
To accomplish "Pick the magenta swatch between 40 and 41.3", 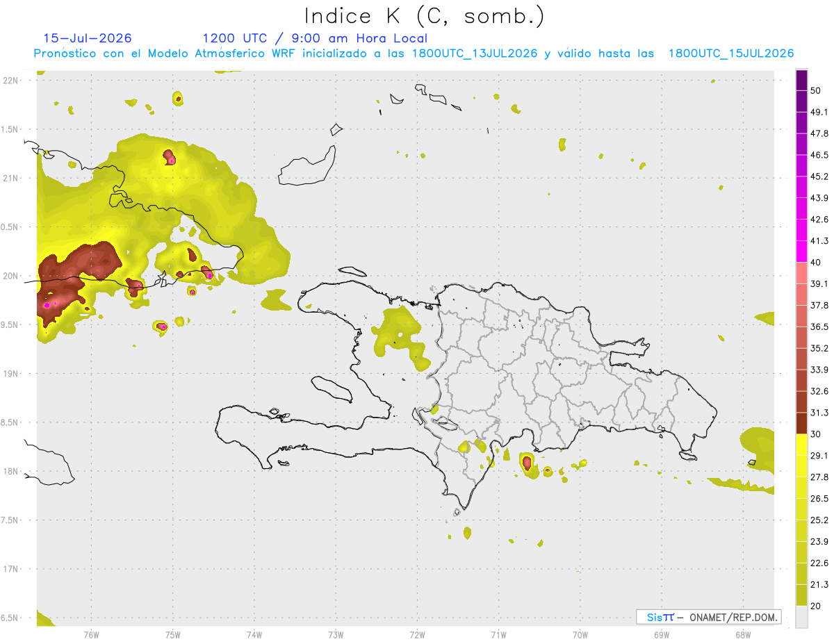I will tap(802, 251).
